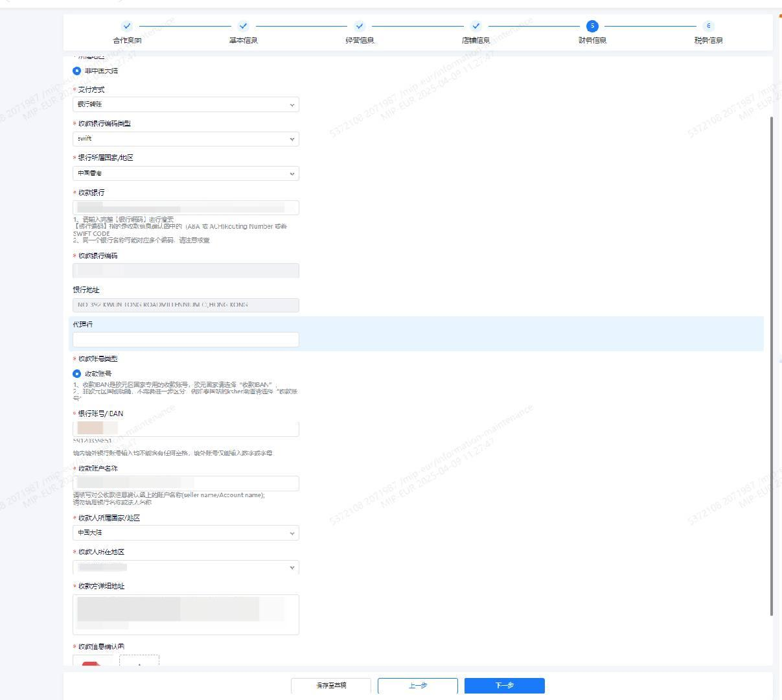Go to the 店铺信息 step label
782x700 pixels.
point(476,40)
